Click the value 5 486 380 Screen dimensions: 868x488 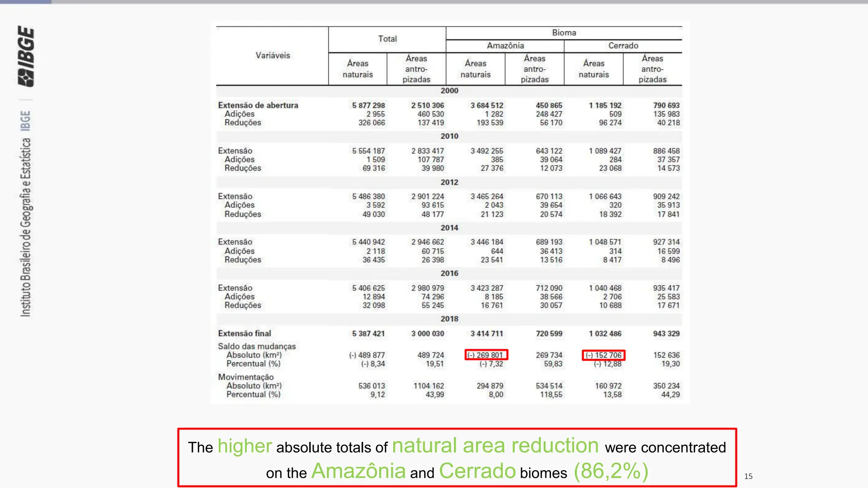click(368, 197)
